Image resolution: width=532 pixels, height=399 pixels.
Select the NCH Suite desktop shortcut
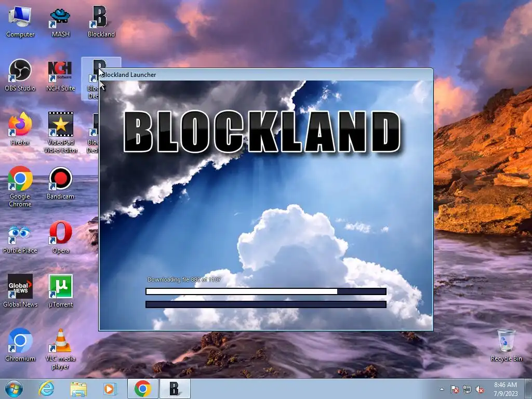(x=60, y=75)
